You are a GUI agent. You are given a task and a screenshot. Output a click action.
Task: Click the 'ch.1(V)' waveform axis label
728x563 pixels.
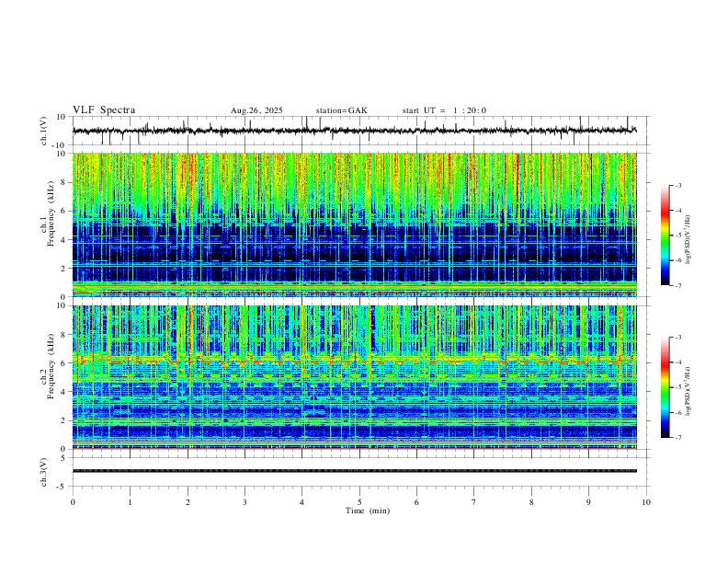44,131
